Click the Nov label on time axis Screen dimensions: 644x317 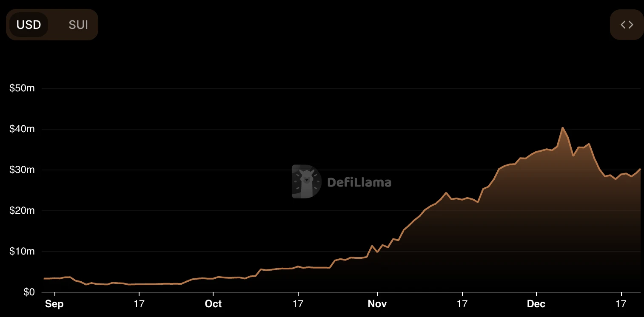pos(377,304)
